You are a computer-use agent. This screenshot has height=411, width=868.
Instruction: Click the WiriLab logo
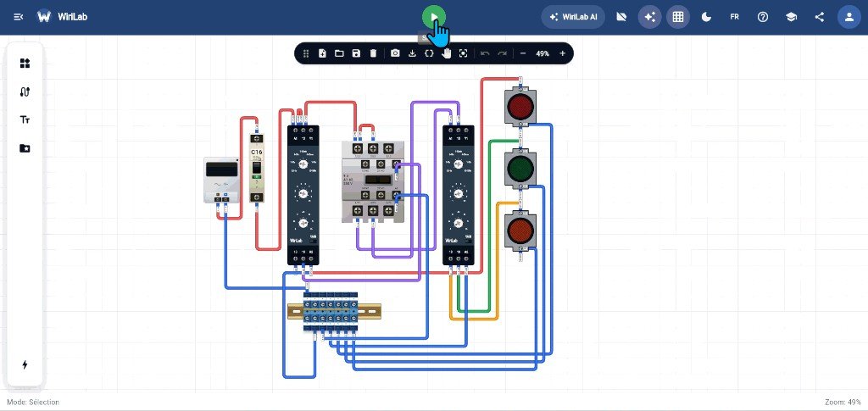click(x=44, y=17)
